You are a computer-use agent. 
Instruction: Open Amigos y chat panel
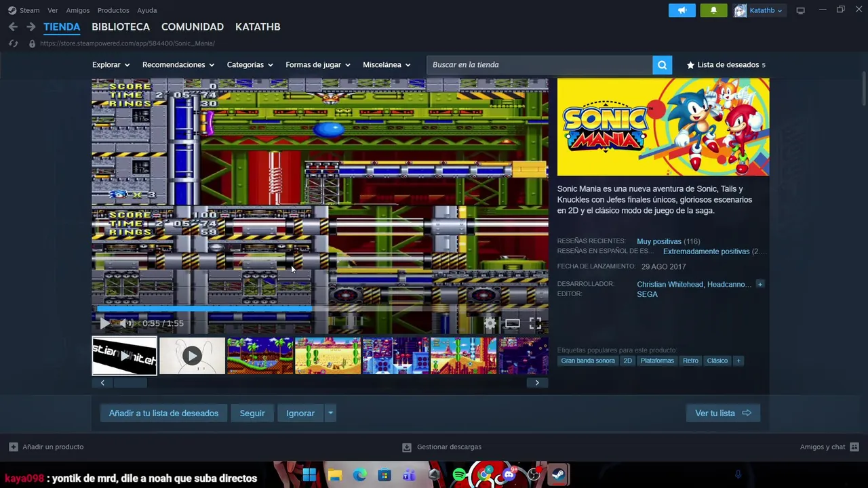tap(829, 447)
